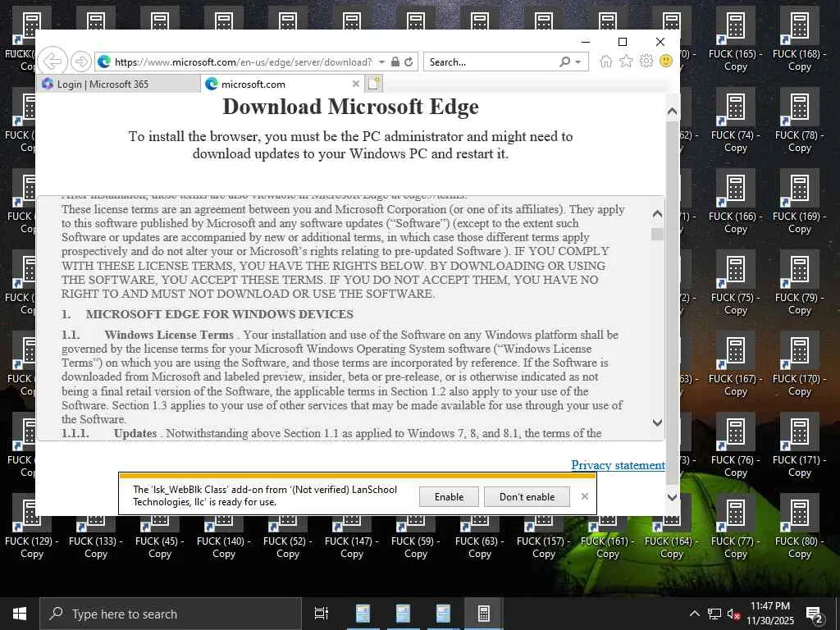Viewport: 840px width, 630px height.
Task: Select desktop shortcut numbered (169) - Copy
Action: tap(799, 203)
